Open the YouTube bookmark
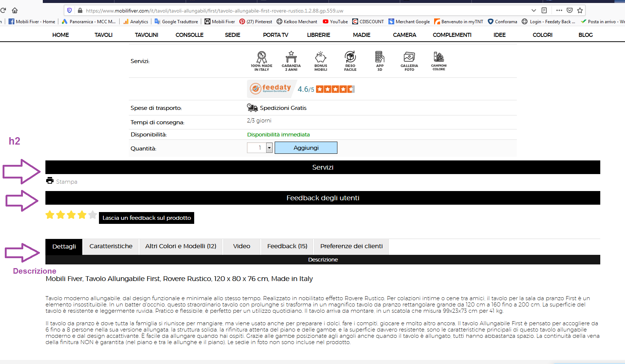Viewport: 625px width, 364px height. point(335,22)
